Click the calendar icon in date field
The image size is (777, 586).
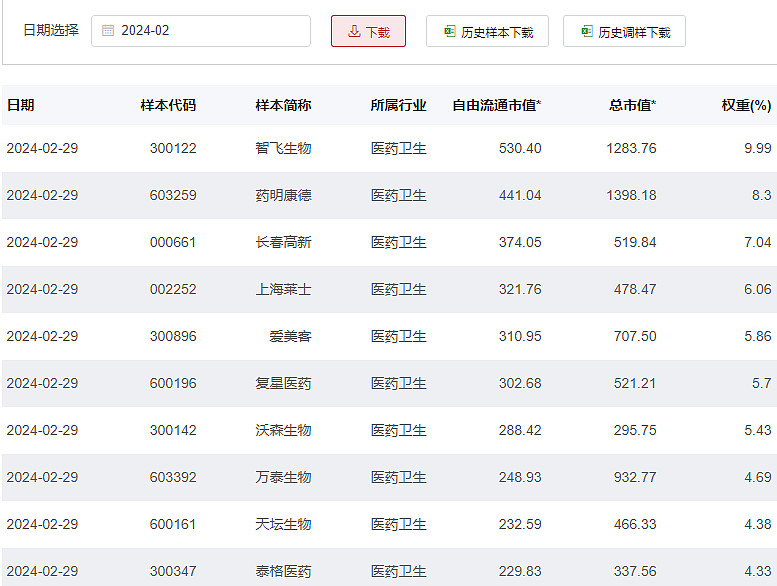tap(108, 31)
